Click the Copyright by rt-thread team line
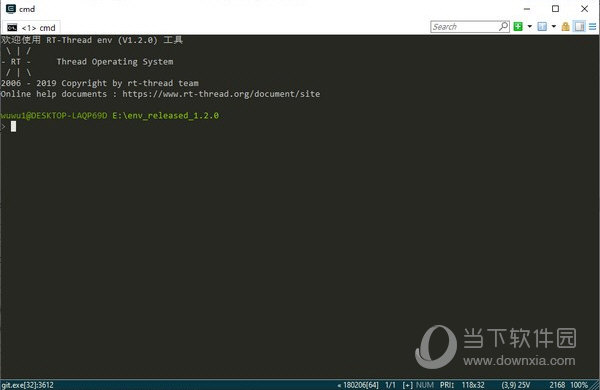 (x=99, y=83)
